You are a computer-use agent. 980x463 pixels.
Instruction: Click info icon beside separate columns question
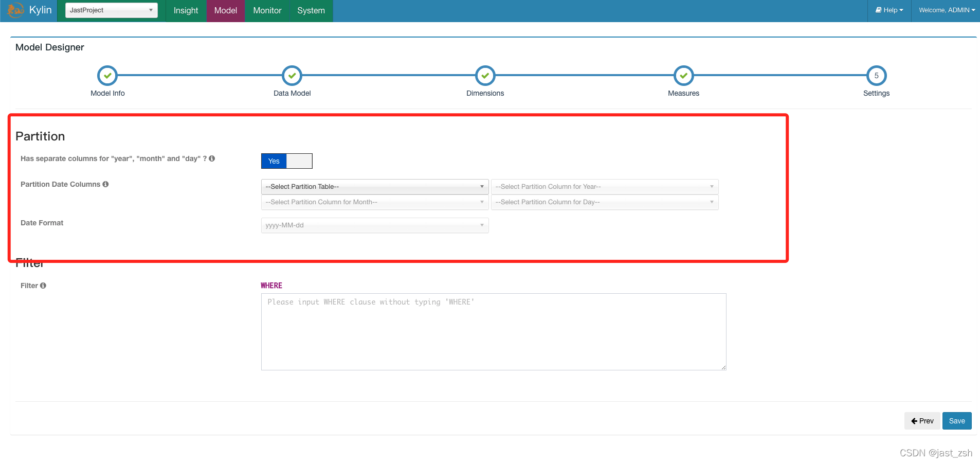tap(212, 158)
